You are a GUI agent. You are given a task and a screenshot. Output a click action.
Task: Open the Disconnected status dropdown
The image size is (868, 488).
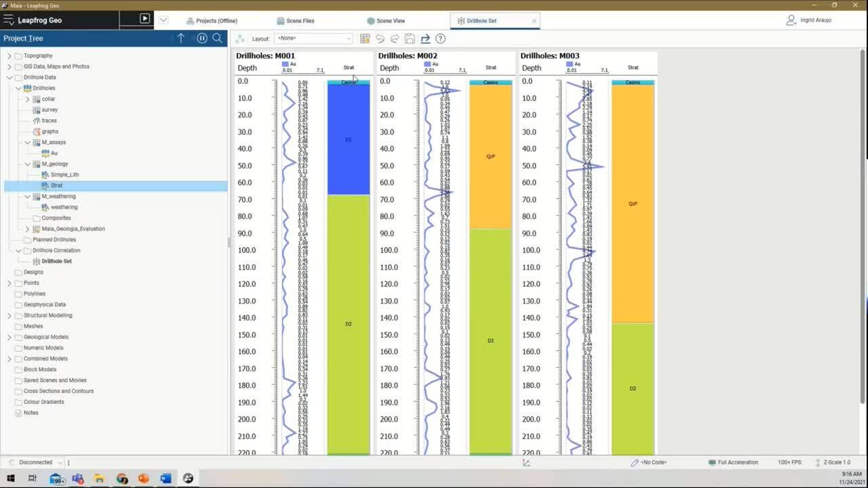coord(60,462)
